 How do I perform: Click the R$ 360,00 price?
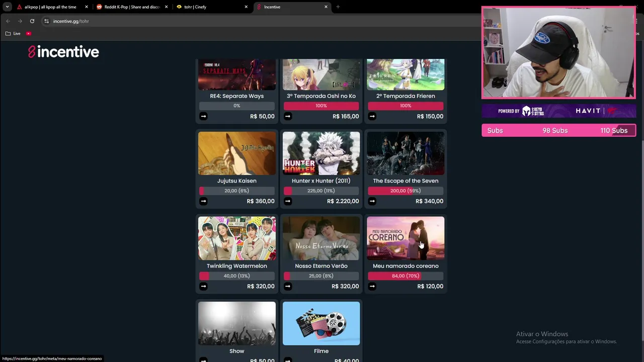[261, 201]
